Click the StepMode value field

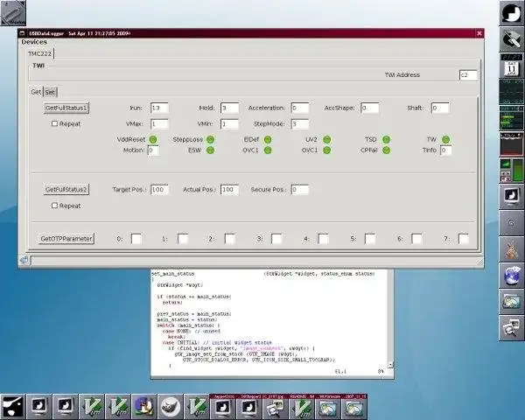(x=299, y=124)
